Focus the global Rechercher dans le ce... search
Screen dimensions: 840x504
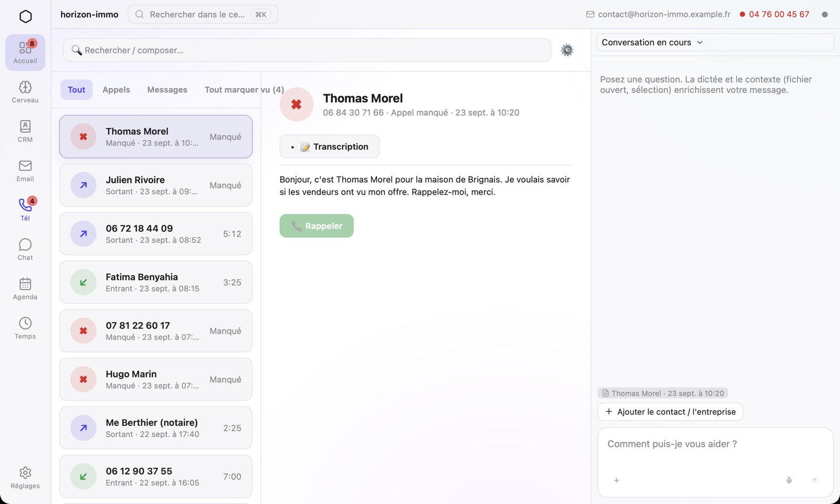tap(203, 15)
